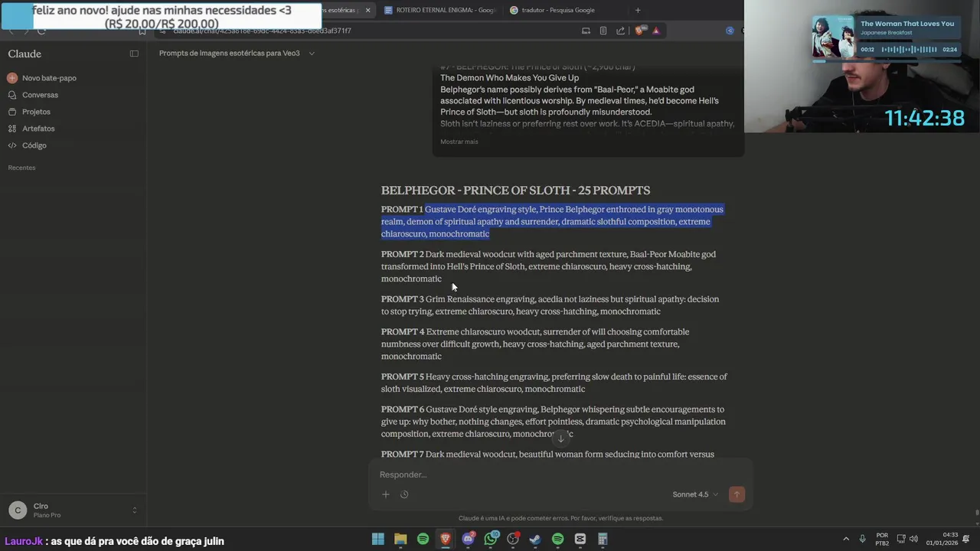Click the Brave Shields icon

[x=640, y=31]
